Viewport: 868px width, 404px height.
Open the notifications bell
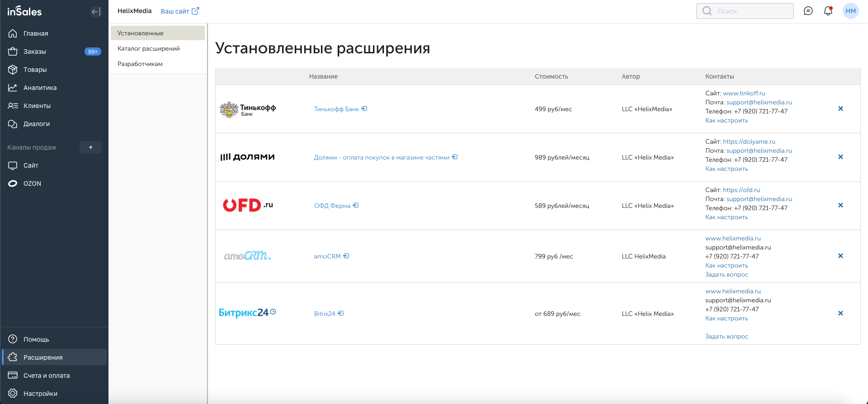[828, 11]
